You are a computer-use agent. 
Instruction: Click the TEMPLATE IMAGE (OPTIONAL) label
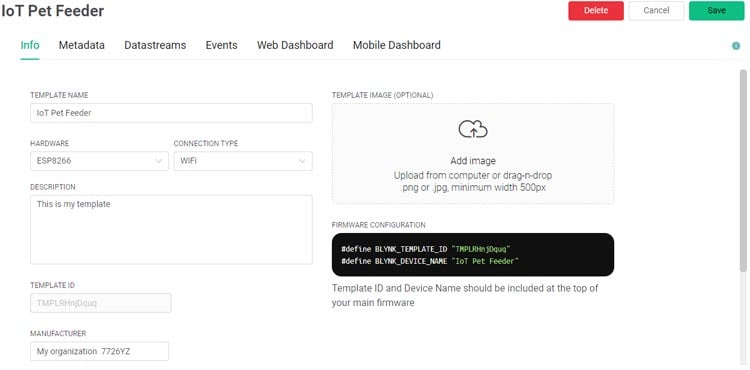coord(382,95)
